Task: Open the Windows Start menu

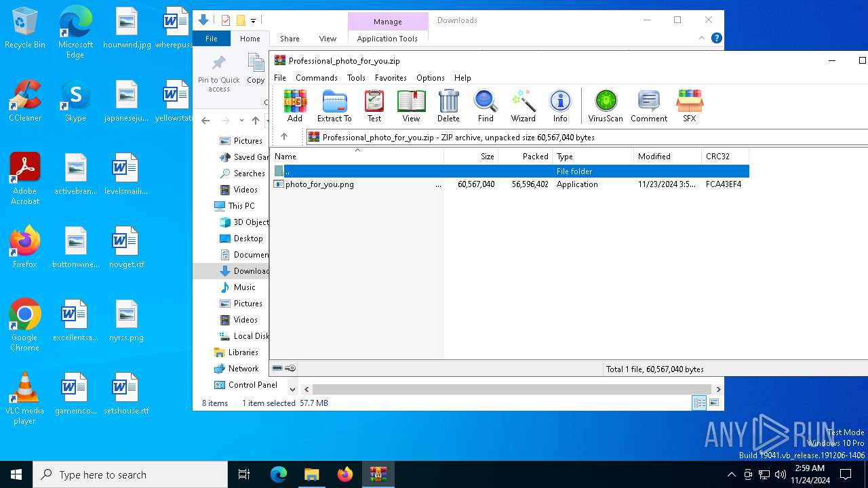Action: click(x=16, y=474)
